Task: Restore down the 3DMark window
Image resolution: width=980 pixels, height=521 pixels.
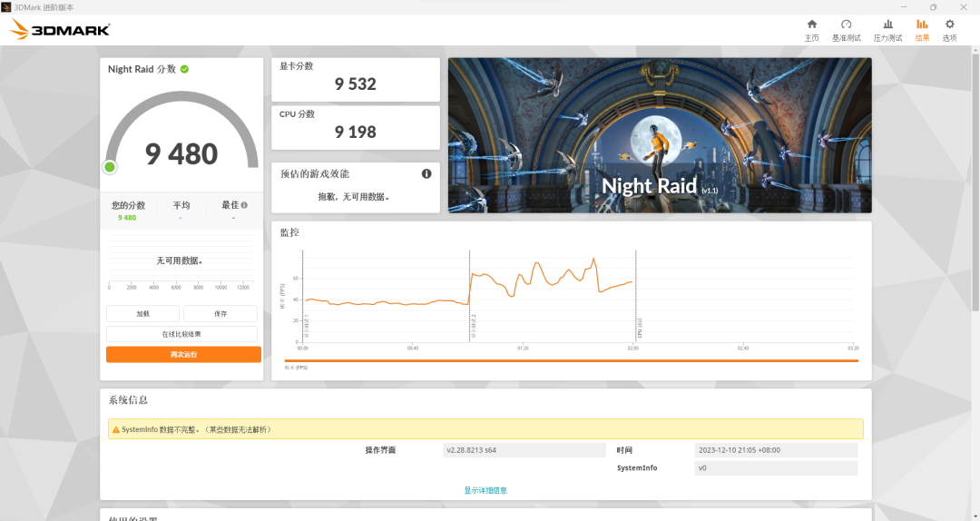Action: click(x=933, y=7)
